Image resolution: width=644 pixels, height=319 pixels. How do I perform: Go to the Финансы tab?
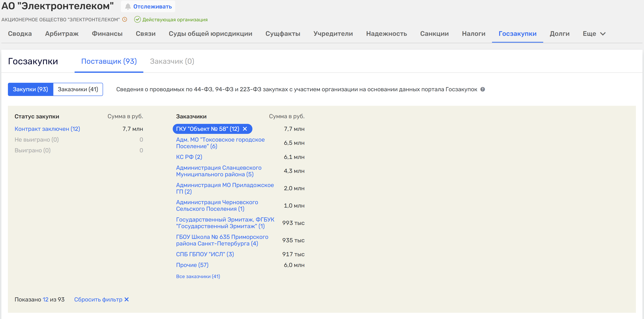107,34
